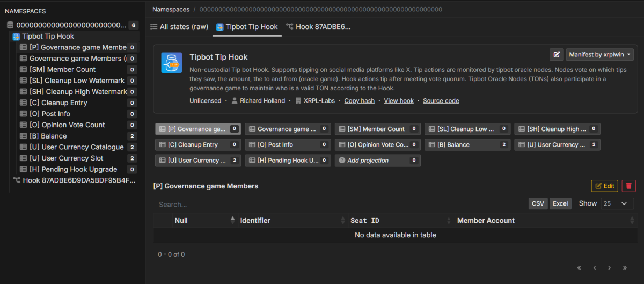Select [SH] Cleanup High projection chip
Image resolution: width=644 pixels, height=284 pixels.
click(x=557, y=129)
